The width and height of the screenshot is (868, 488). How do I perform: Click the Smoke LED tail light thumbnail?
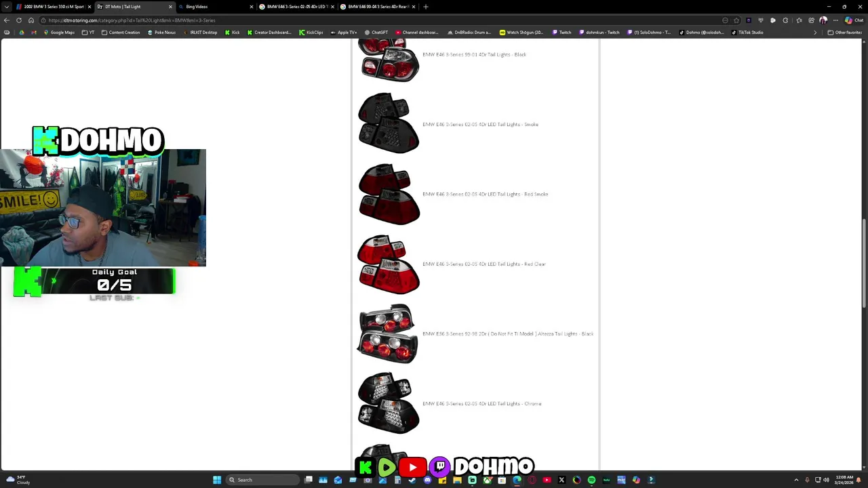[x=389, y=123]
